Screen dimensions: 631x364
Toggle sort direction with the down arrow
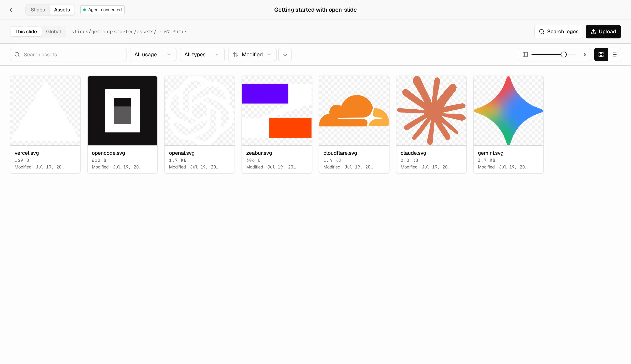[x=285, y=54]
